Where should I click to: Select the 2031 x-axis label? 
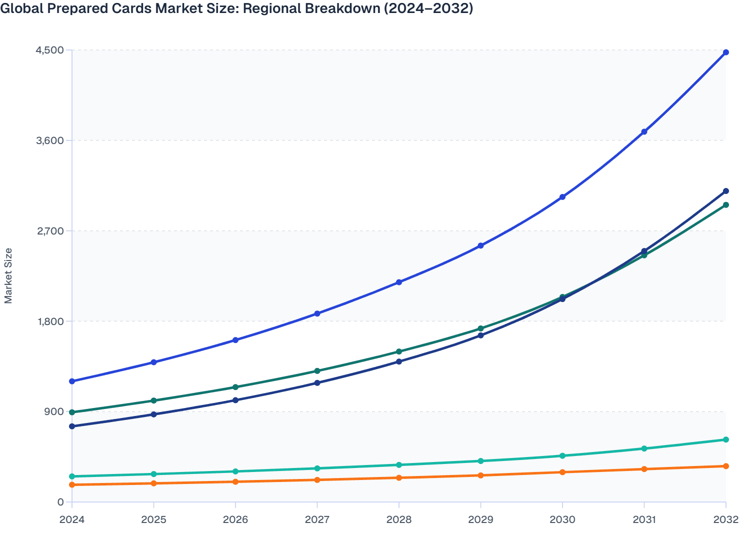pyautogui.click(x=644, y=520)
